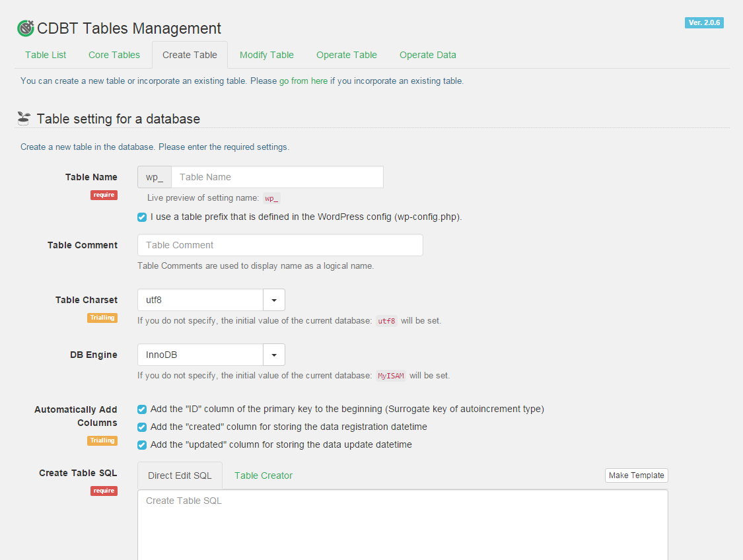743x560 pixels.
Task: Uncheck the Add "ID" column checkbox
Action: (142, 409)
